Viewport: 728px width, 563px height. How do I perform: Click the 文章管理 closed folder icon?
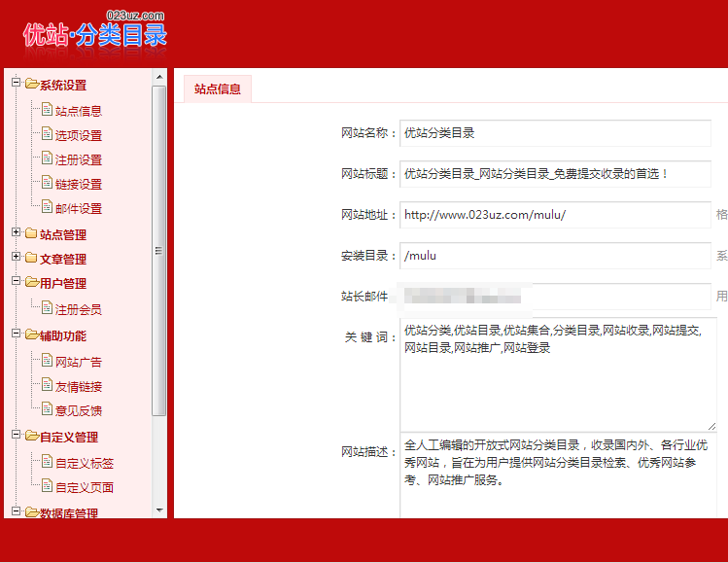click(31, 258)
